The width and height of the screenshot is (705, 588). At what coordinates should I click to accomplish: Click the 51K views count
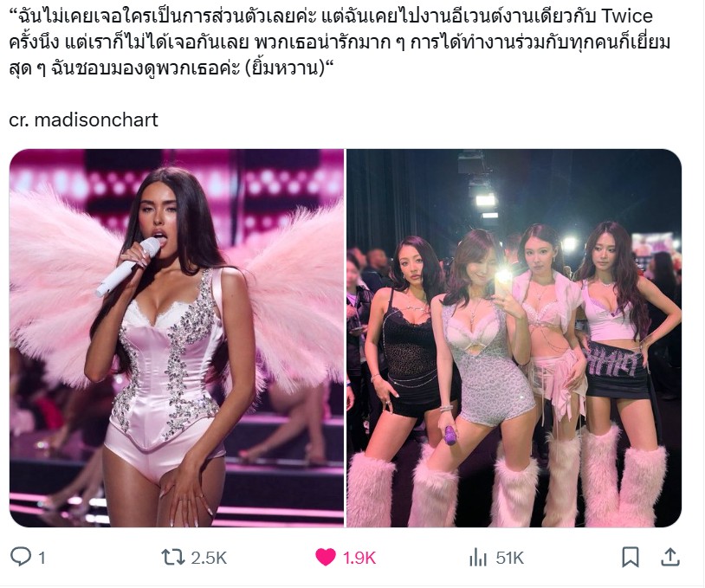(510, 559)
